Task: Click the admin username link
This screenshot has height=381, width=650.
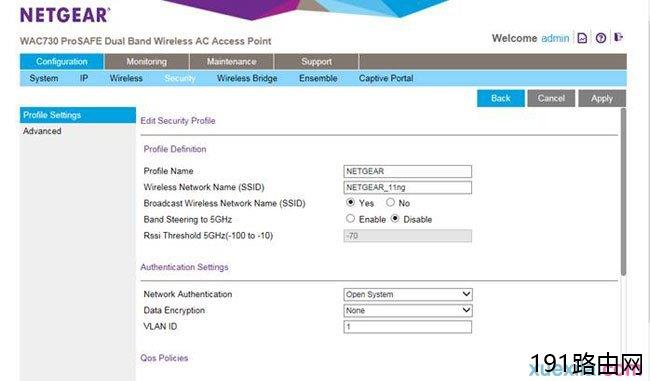Action: coord(555,38)
